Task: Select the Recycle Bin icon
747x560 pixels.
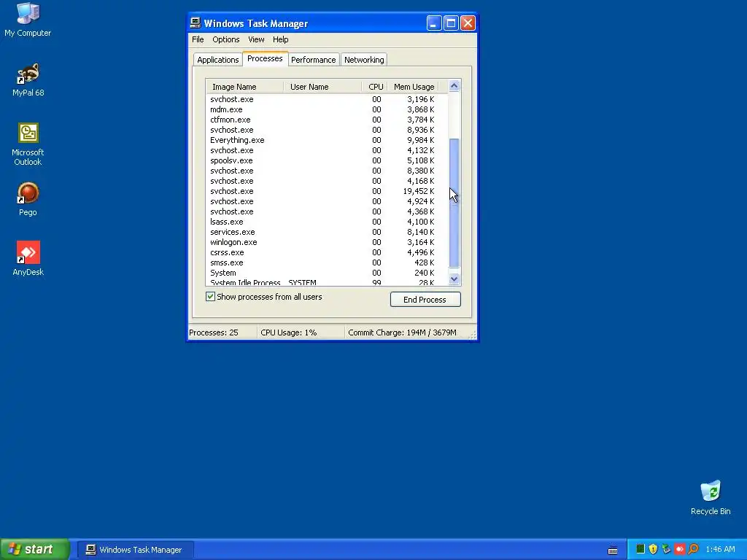Action: 711,497
